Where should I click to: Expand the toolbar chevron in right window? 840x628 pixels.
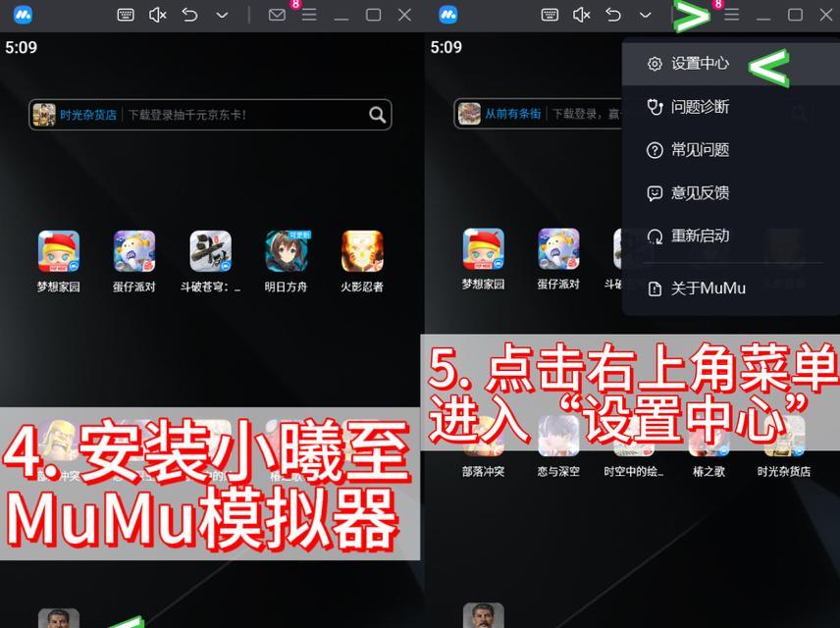[646, 16]
